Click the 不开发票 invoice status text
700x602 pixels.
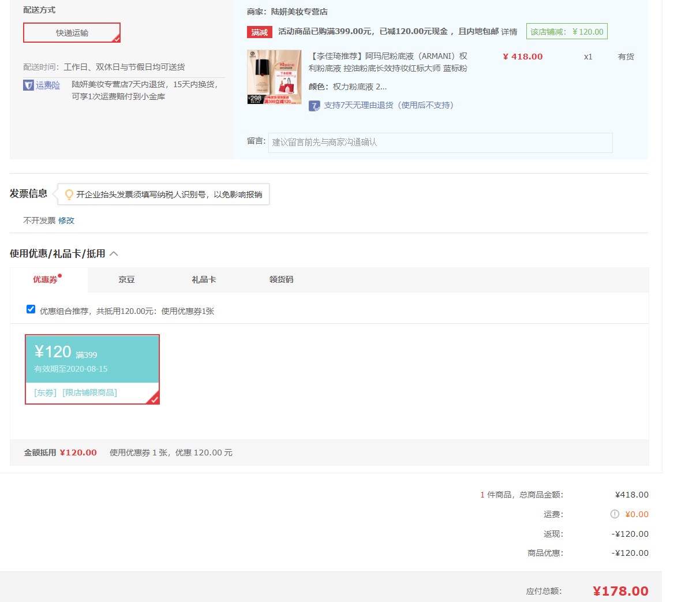tap(39, 220)
